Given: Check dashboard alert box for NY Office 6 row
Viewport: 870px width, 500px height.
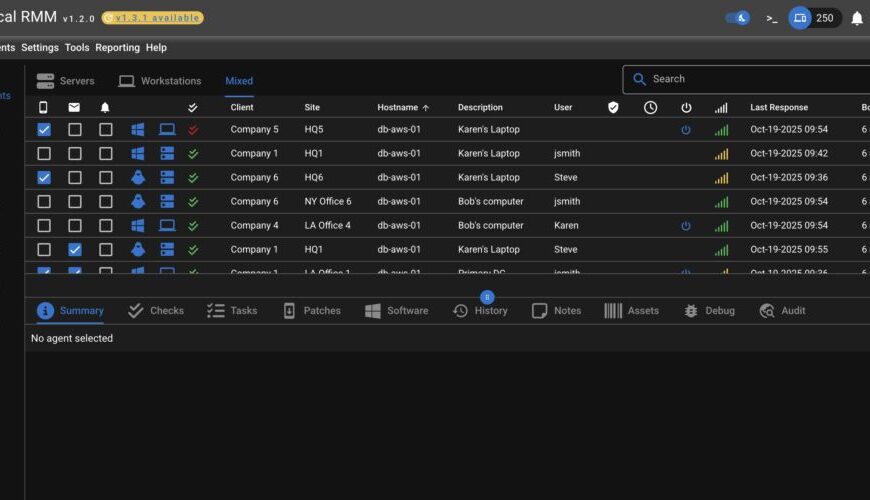Looking at the screenshot, I should (x=106, y=202).
